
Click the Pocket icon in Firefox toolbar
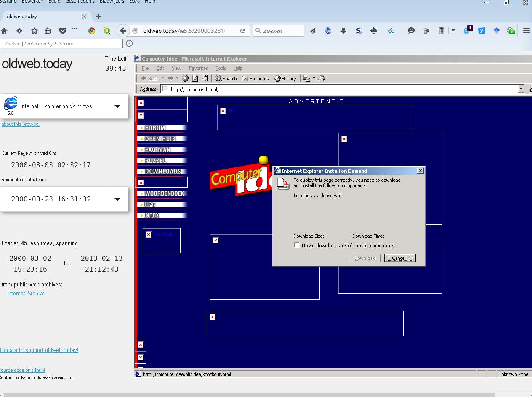tap(63, 31)
